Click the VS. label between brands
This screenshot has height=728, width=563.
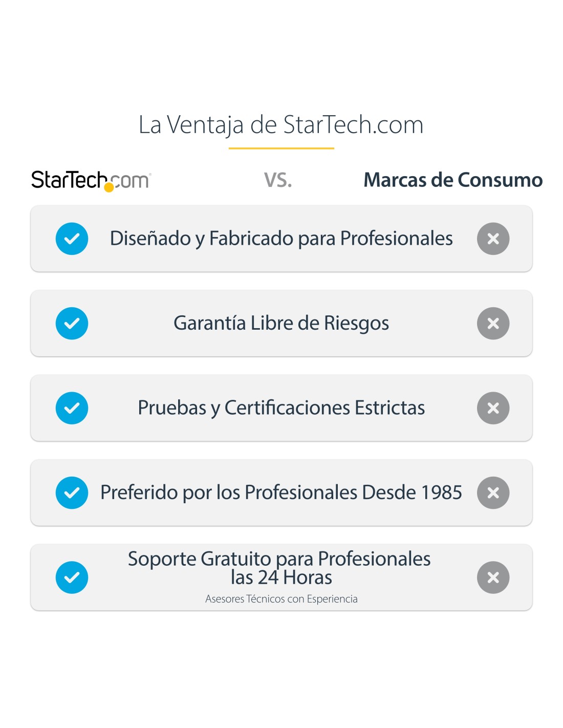tap(278, 180)
